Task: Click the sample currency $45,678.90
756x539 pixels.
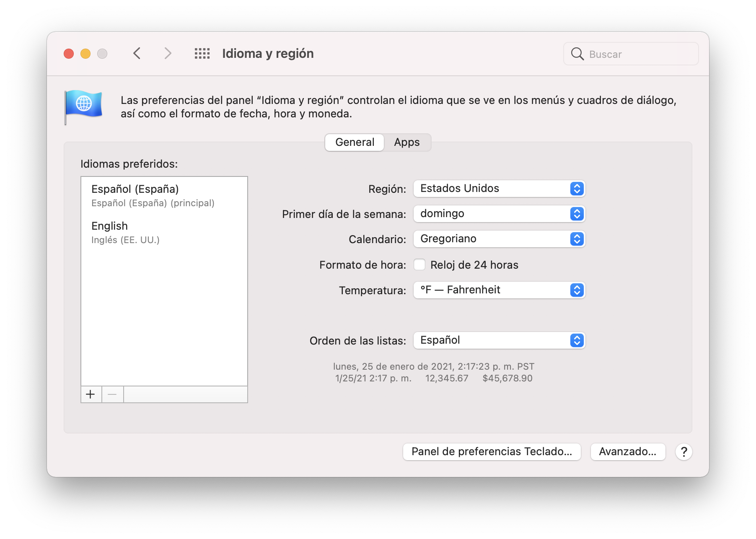Action: tap(507, 378)
